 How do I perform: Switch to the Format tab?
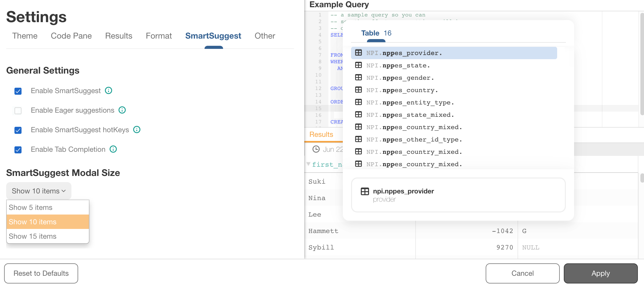[x=159, y=36]
